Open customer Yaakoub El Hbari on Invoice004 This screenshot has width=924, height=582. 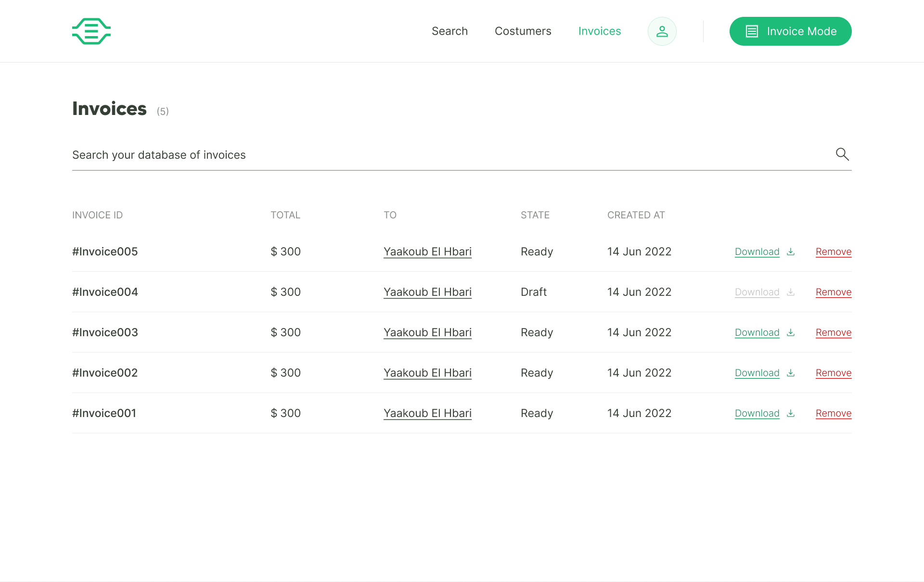coord(427,292)
